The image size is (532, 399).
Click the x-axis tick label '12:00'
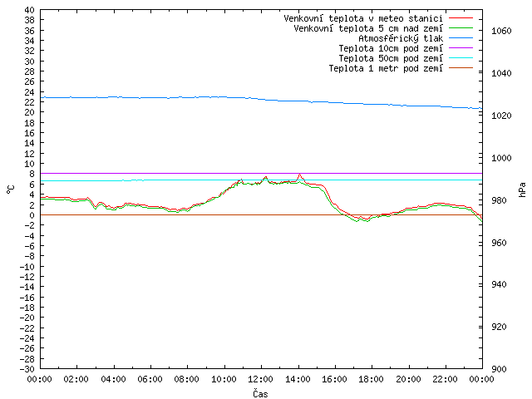point(260,379)
